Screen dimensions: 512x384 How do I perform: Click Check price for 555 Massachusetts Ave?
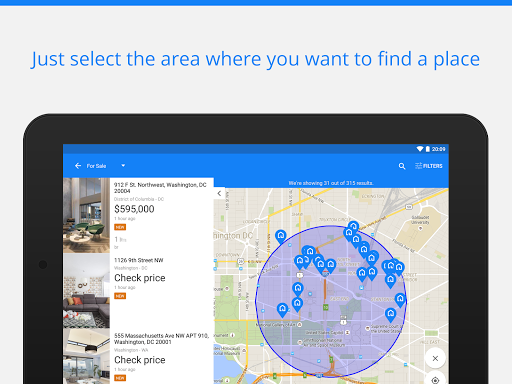pos(140,360)
